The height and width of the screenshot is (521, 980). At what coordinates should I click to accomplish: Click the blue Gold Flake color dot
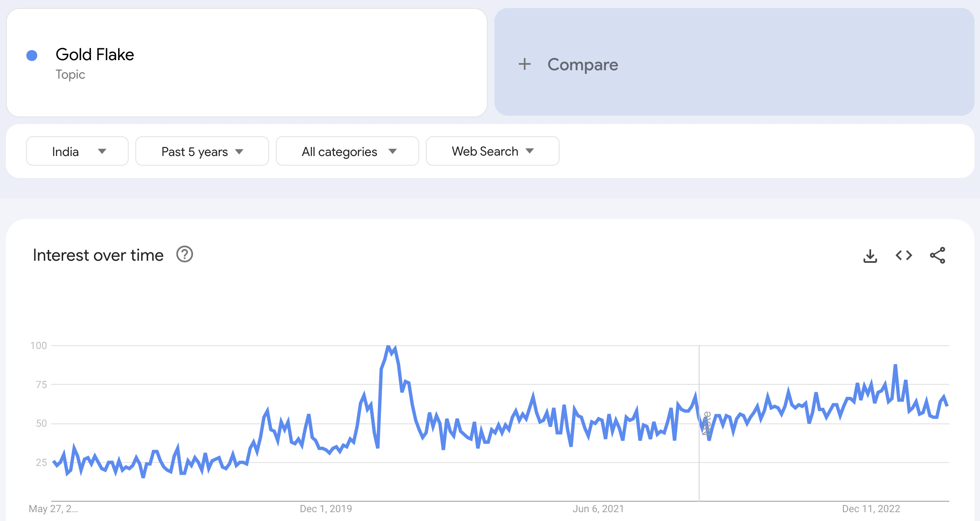pos(32,55)
